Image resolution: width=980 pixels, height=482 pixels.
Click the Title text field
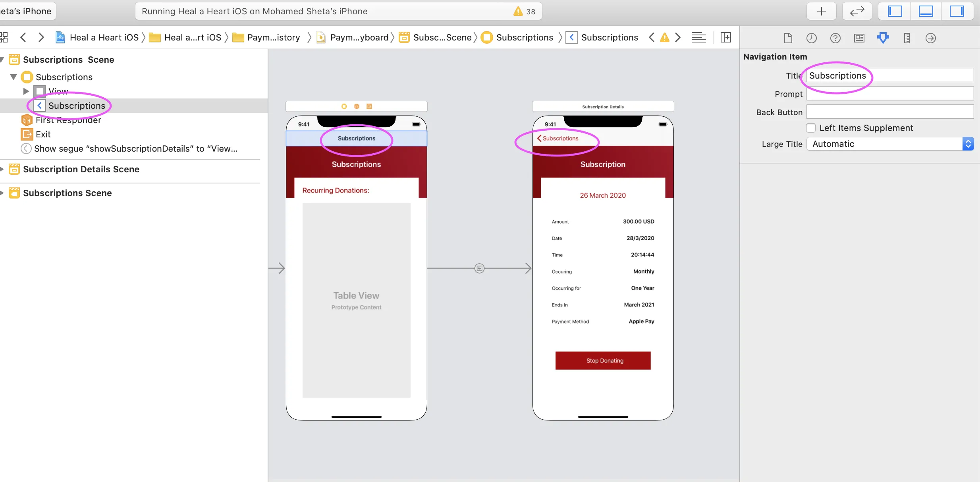[x=889, y=75]
